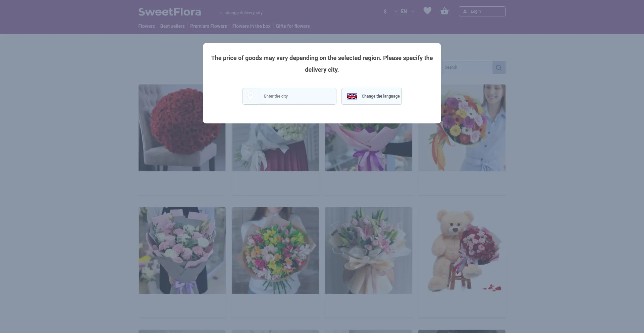This screenshot has width=644, height=333.
Task: Open the Premium Flowers menu
Action: coord(208,26)
